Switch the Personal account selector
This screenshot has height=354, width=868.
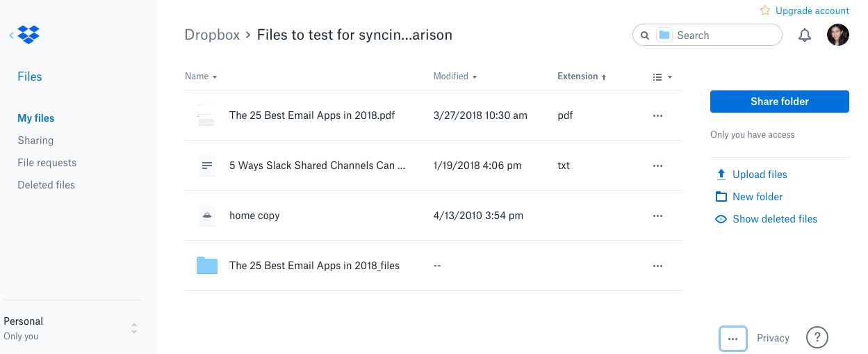(x=134, y=328)
